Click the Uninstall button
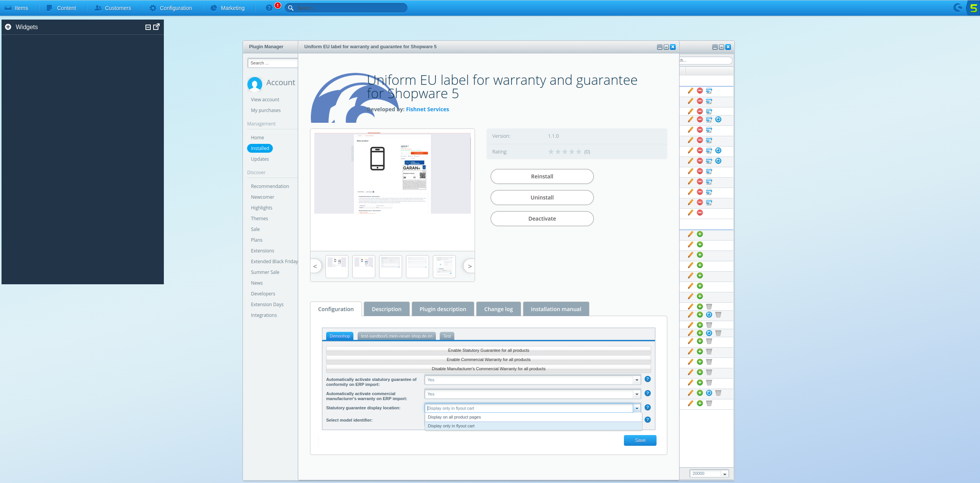 542,198
